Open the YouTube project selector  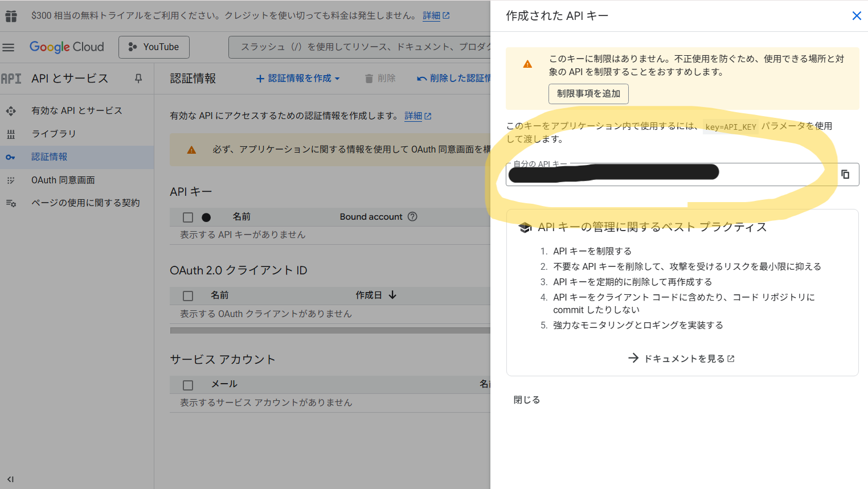154,47
